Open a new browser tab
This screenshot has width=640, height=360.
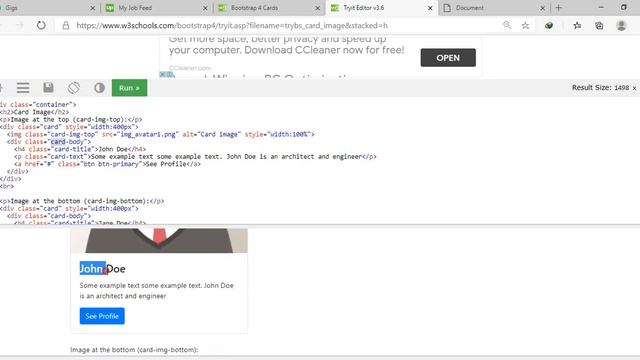558,8
